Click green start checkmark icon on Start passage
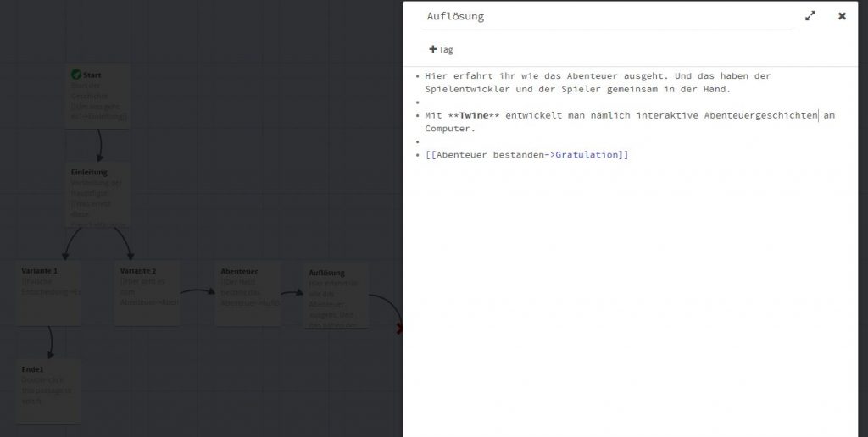The height and width of the screenshot is (437, 868). click(76, 75)
